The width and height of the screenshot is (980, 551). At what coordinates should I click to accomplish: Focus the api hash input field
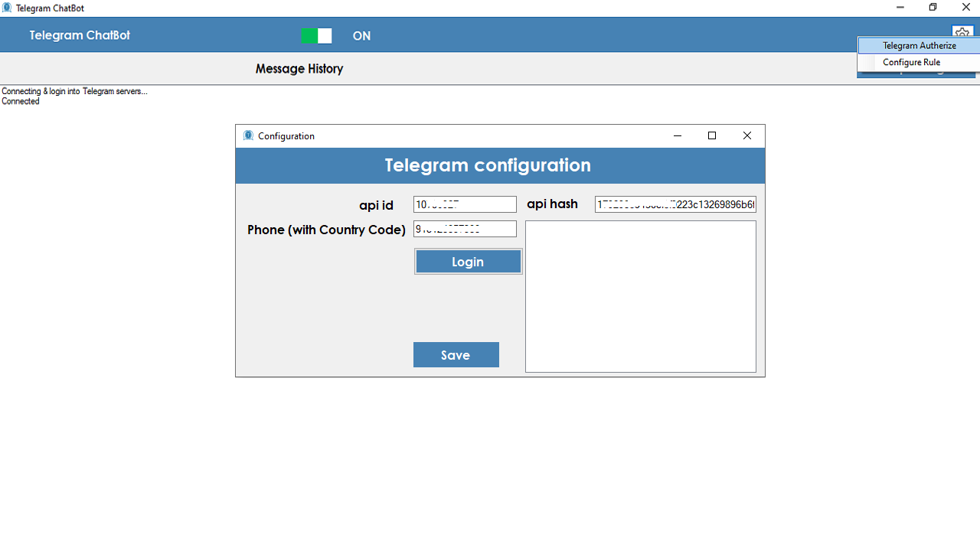675,204
